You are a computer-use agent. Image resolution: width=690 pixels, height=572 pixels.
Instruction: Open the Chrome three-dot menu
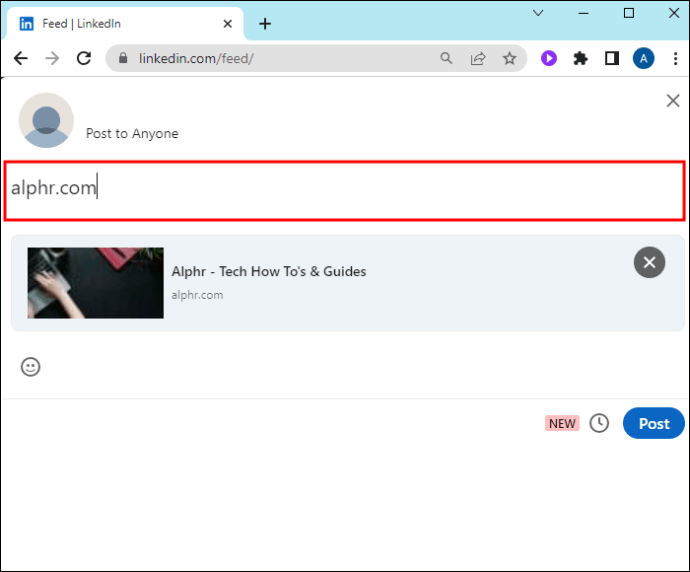click(675, 58)
